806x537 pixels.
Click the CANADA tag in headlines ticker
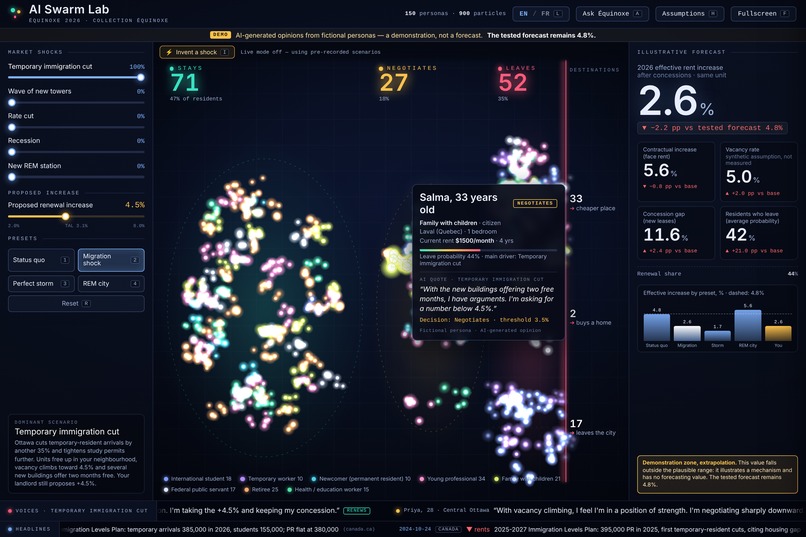pyautogui.click(x=448, y=529)
